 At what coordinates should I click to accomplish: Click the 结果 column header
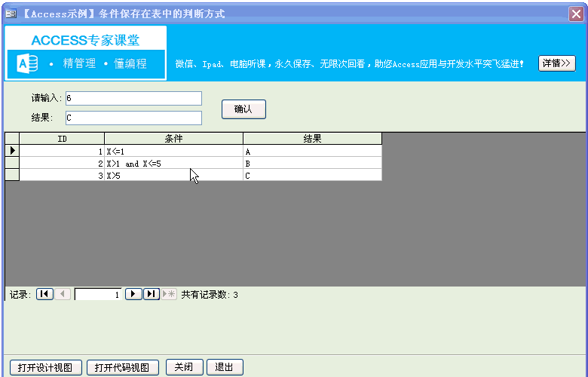click(312, 139)
